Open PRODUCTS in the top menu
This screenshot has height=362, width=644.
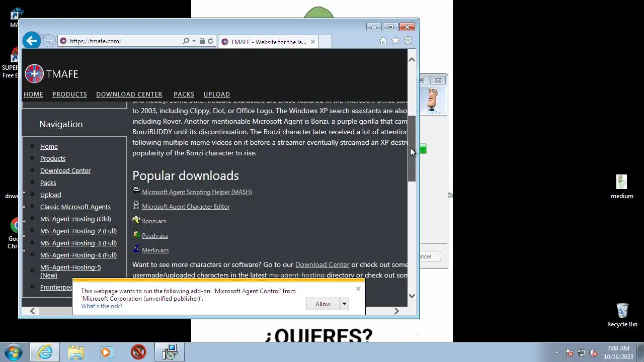pyautogui.click(x=69, y=94)
